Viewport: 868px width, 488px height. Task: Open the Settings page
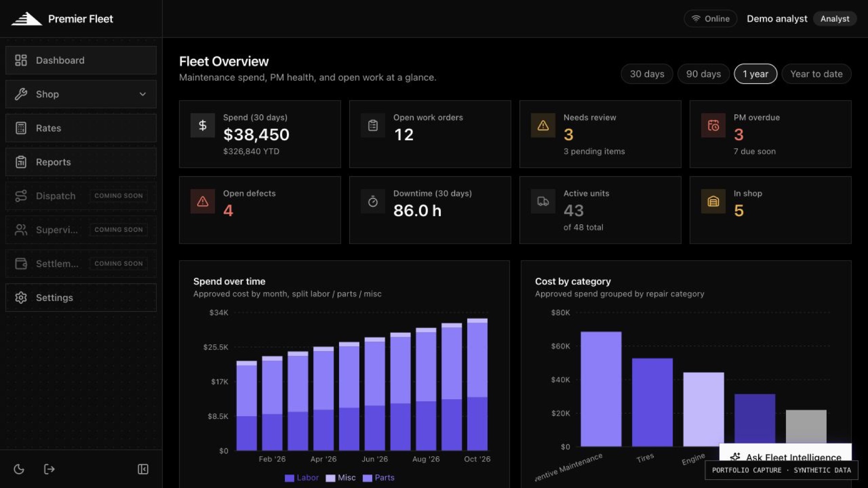click(81, 298)
